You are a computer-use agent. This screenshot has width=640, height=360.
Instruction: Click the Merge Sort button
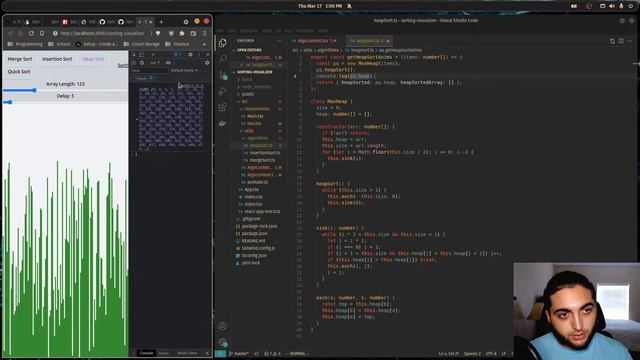[20, 59]
